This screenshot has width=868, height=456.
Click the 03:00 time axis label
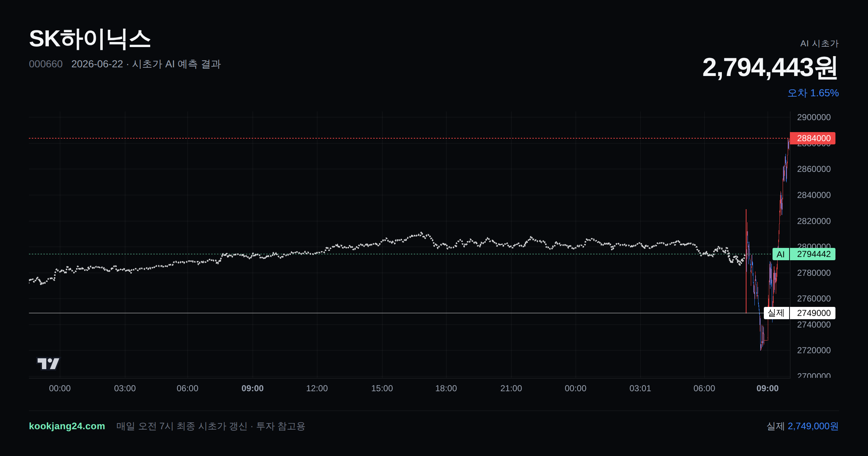coord(125,388)
